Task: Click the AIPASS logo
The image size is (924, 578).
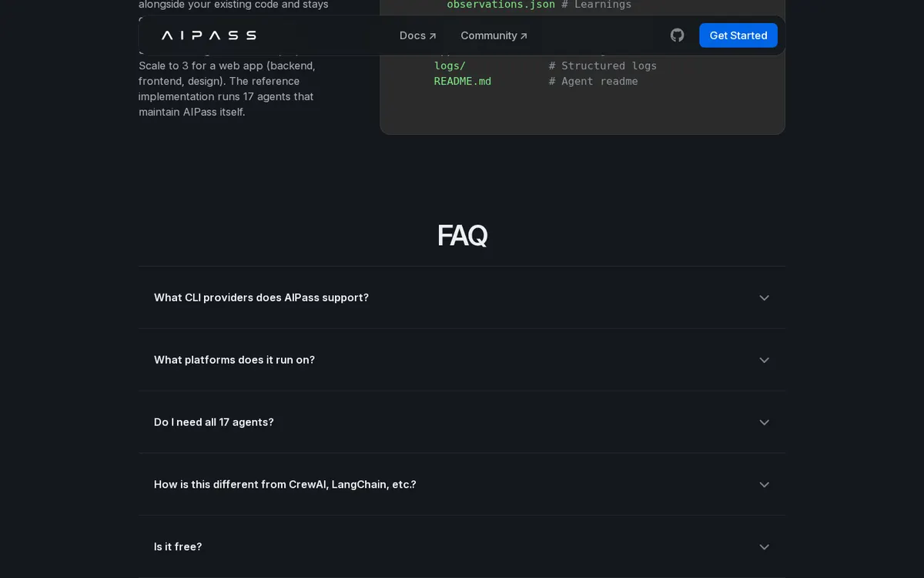Action: point(209,35)
